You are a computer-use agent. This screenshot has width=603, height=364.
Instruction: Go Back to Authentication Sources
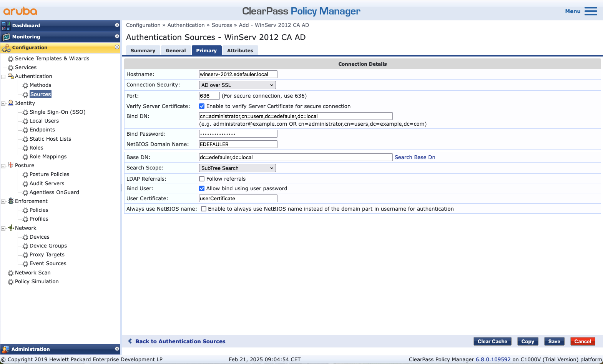point(180,341)
